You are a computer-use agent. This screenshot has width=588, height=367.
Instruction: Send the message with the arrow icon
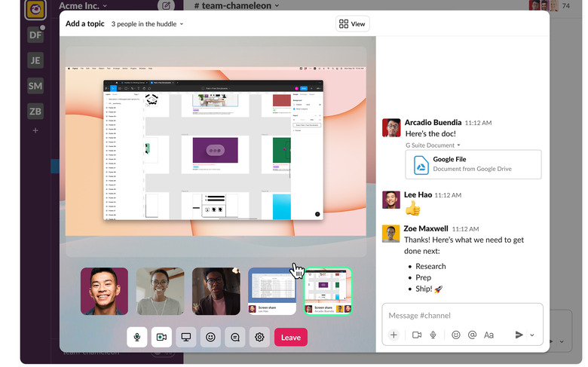pos(519,335)
